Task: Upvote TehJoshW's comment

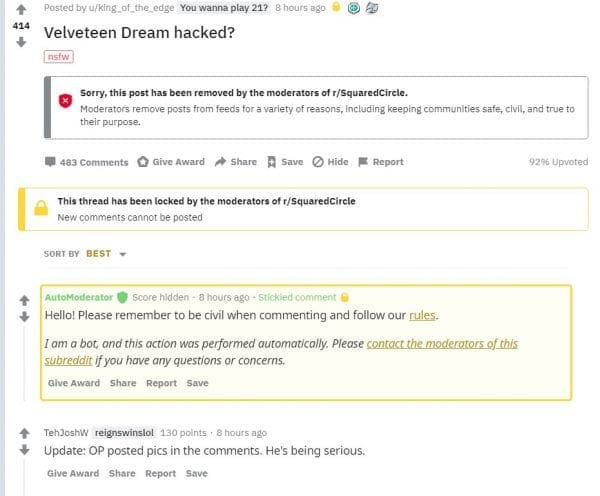Action: [25, 433]
